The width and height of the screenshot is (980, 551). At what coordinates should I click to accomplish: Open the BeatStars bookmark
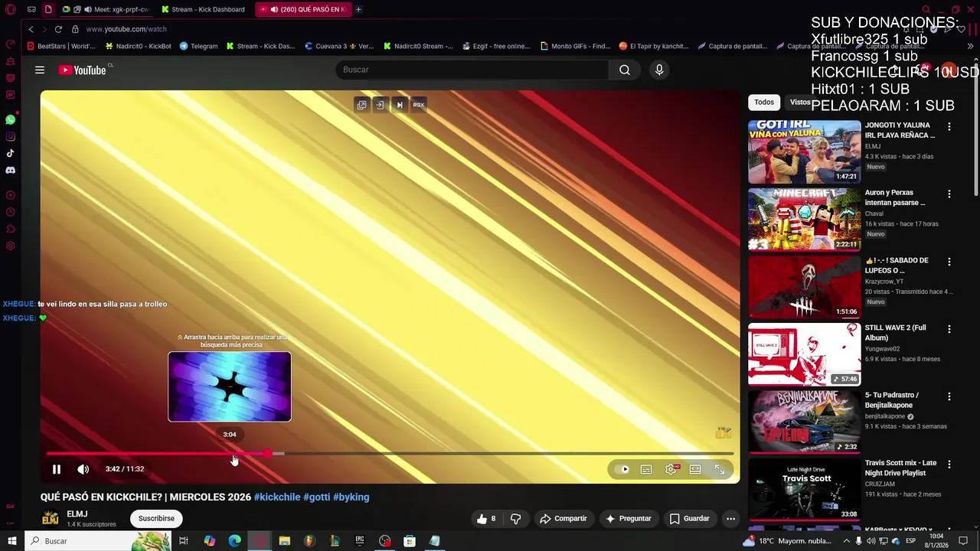[x=61, y=46]
